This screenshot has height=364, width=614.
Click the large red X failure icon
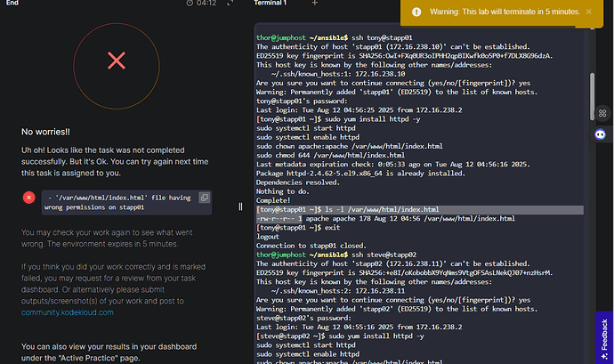coord(116,61)
